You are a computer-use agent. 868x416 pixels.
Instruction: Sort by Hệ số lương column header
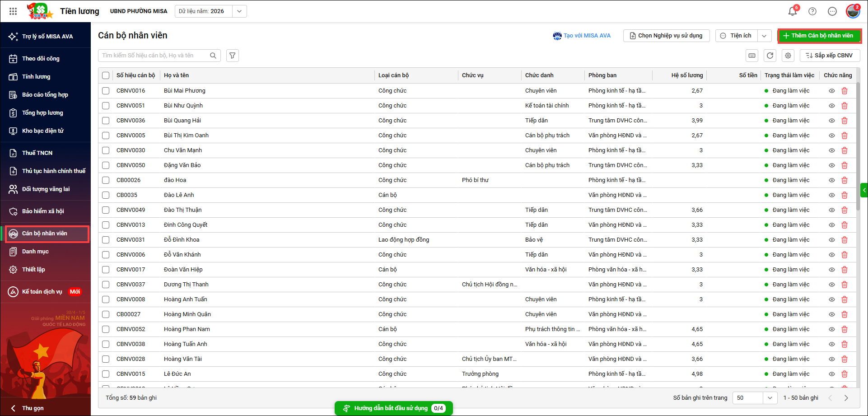(x=687, y=75)
